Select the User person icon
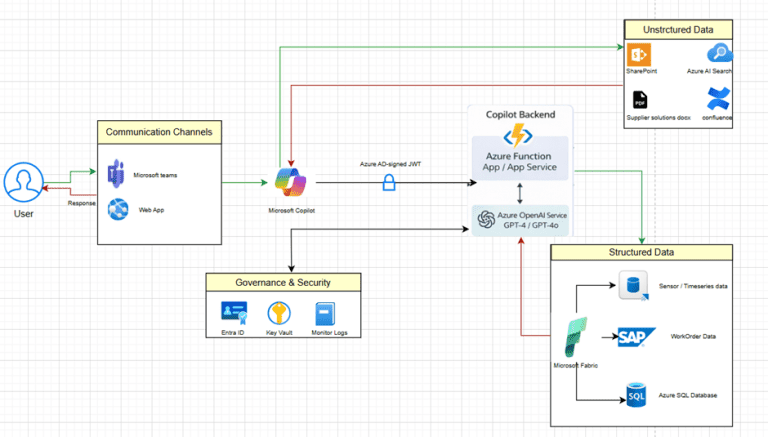 [24, 182]
